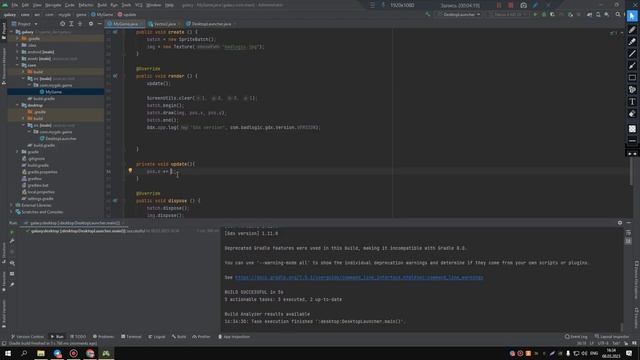
Task: Click the yellow lightbulb intention icon
Action: click(130, 171)
